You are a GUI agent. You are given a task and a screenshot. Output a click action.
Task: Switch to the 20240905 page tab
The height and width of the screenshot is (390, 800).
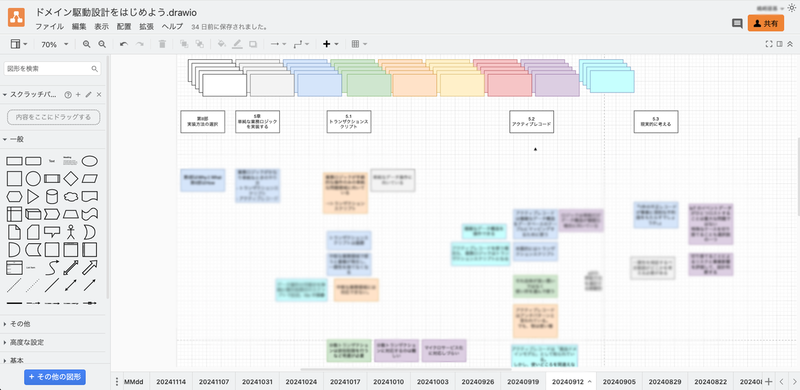pyautogui.click(x=619, y=381)
